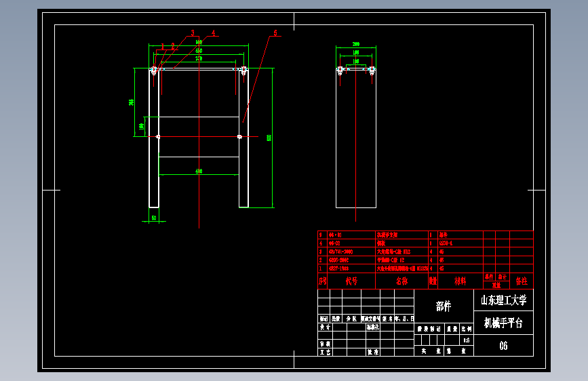588x381 pixels.
Task: Click the 山东理工大学 title block cell
Action: [x=503, y=300]
